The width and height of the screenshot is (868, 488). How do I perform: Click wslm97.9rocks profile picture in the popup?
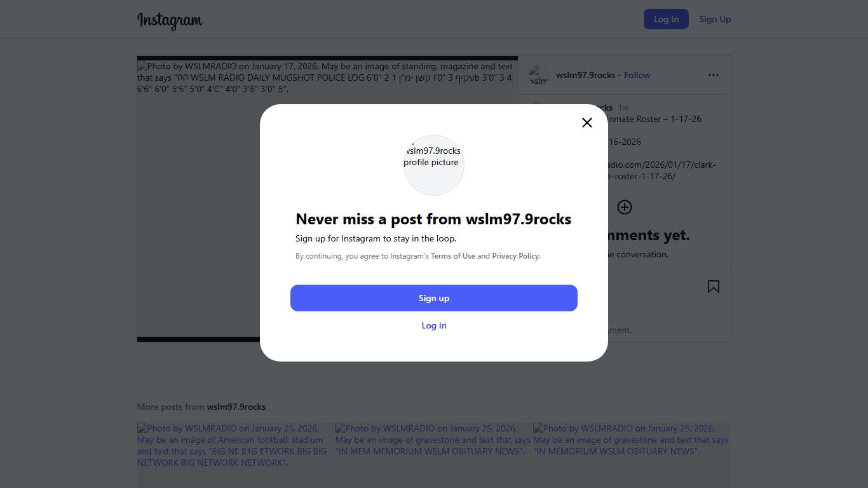tap(434, 165)
